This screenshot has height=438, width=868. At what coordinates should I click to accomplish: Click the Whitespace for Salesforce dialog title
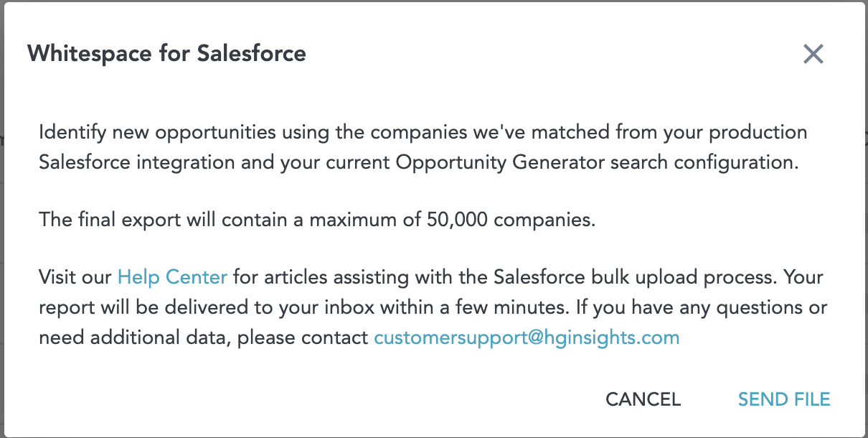click(166, 53)
